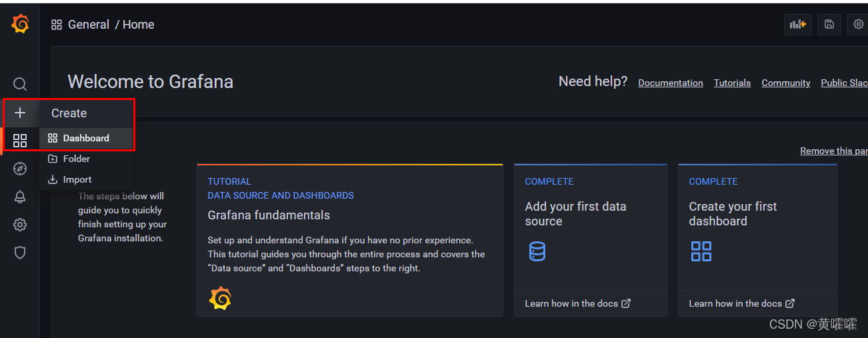Open the Add your first data source card

point(591,240)
